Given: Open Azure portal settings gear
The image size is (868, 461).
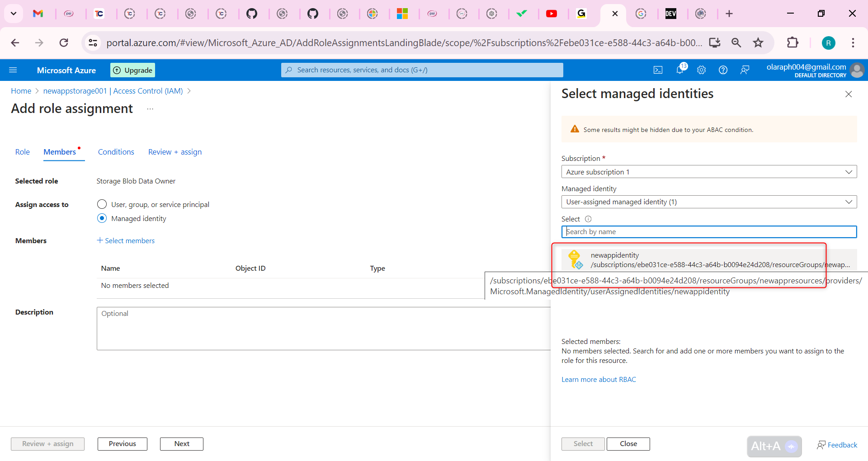Looking at the screenshot, I should (x=702, y=70).
